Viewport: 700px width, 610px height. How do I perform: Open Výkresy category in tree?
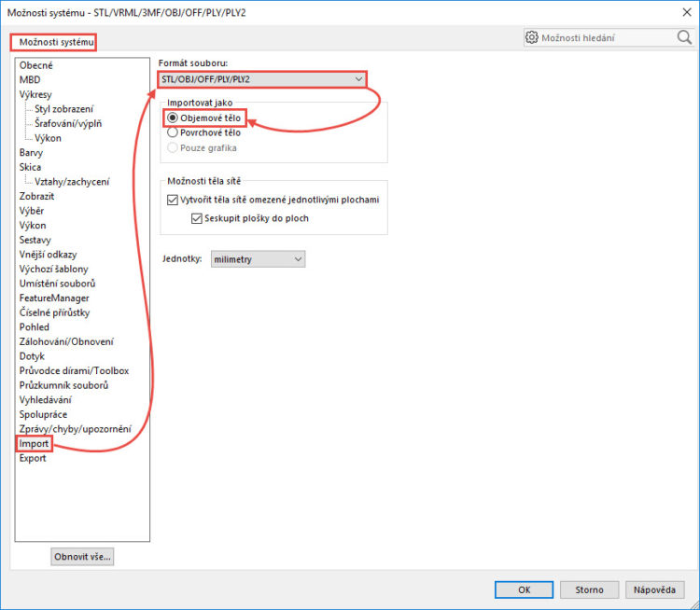coord(35,94)
